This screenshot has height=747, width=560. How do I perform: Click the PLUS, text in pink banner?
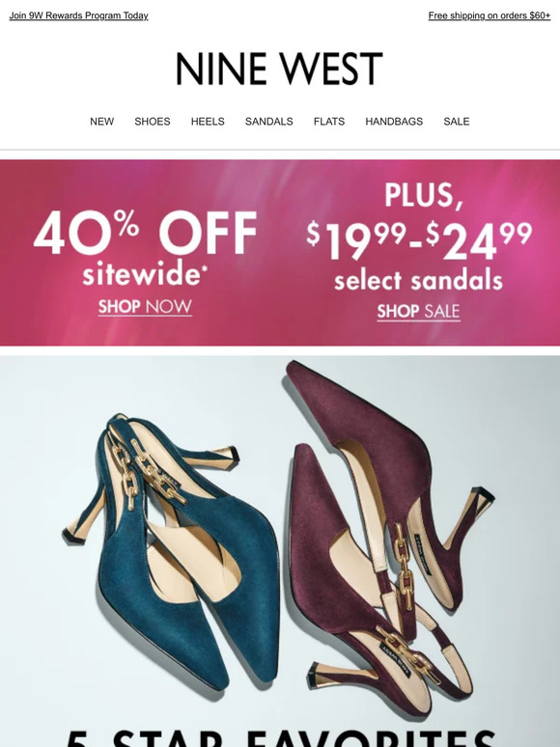click(x=424, y=195)
